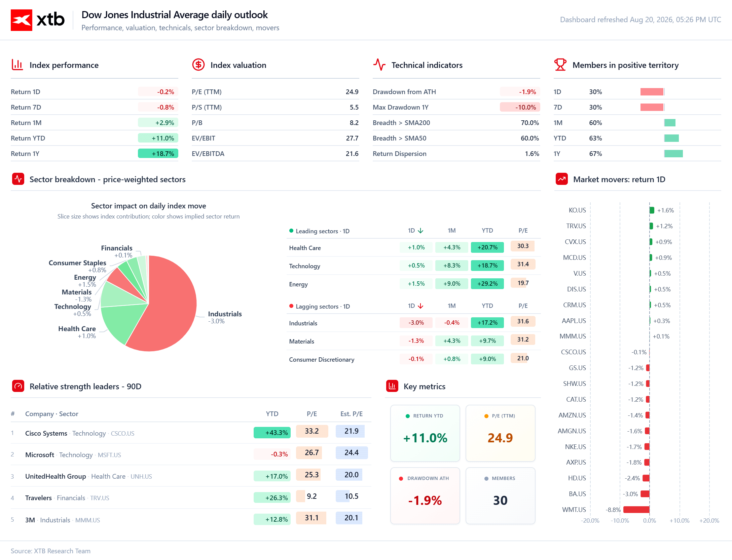
Task: Click the DRAWDOWN ATH metric card
Action: pyautogui.click(x=425, y=496)
